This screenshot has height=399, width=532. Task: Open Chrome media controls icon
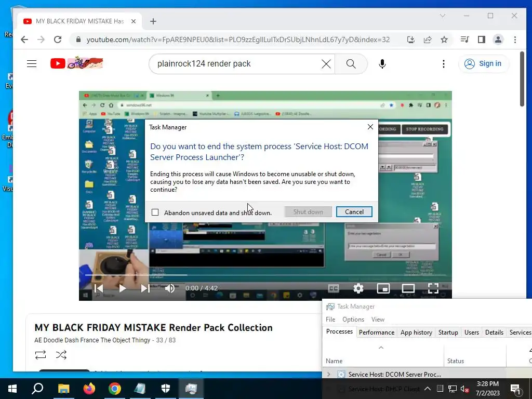464,39
